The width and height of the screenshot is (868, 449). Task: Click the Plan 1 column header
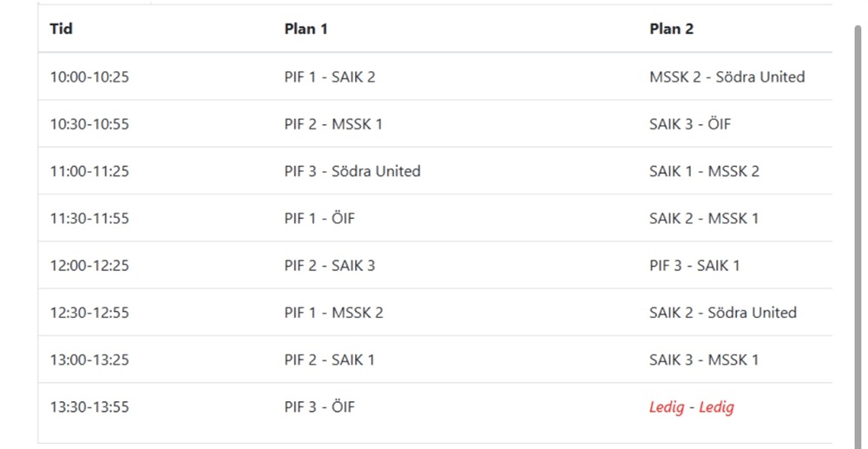tap(306, 29)
